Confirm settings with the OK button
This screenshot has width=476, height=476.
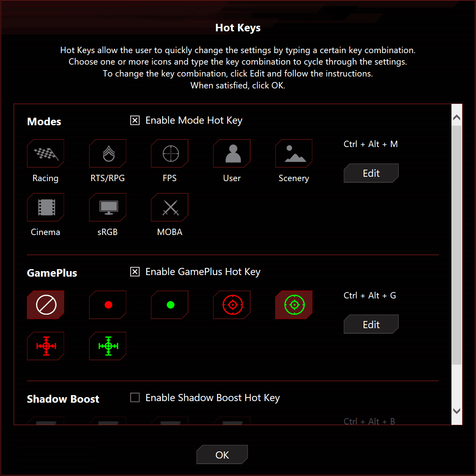point(222,455)
